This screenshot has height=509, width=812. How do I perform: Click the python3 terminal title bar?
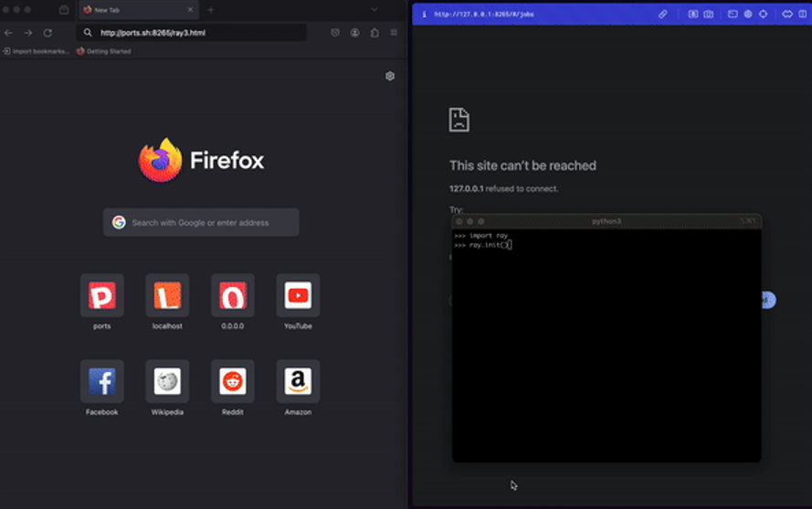[x=606, y=221]
